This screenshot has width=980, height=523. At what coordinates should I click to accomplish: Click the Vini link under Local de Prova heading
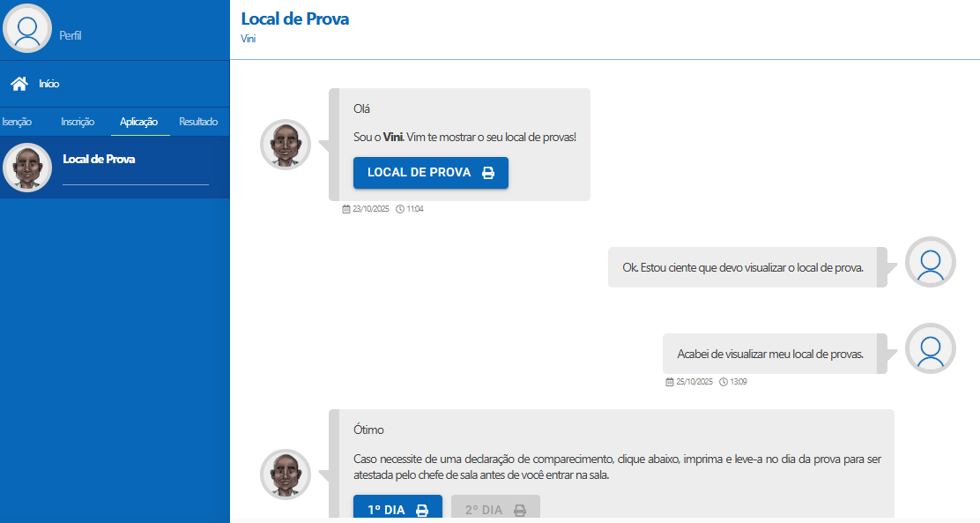pyautogui.click(x=248, y=39)
